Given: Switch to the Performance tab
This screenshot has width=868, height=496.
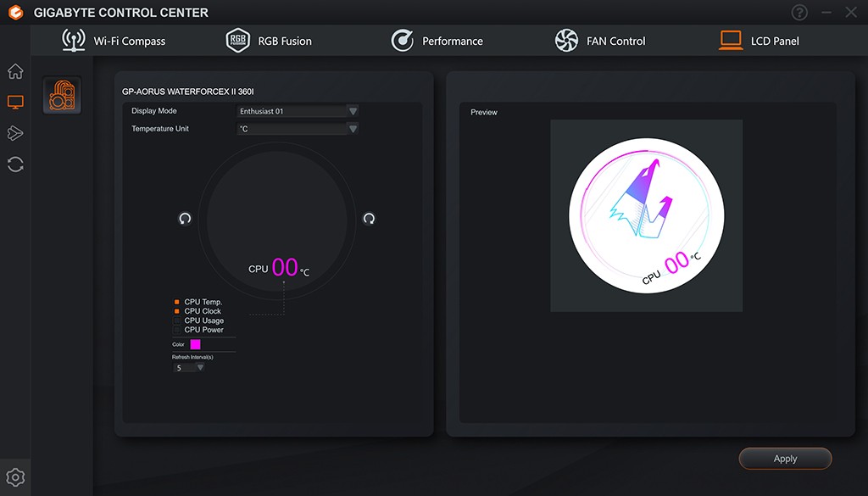Looking at the screenshot, I should 437,41.
